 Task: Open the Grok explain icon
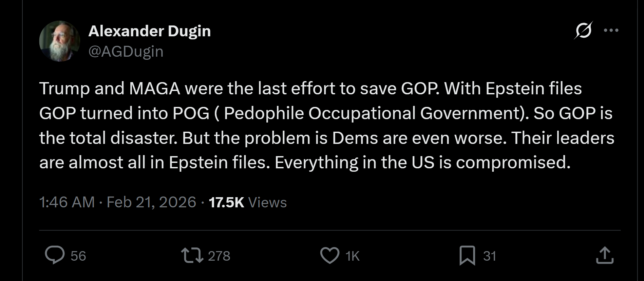point(583,30)
